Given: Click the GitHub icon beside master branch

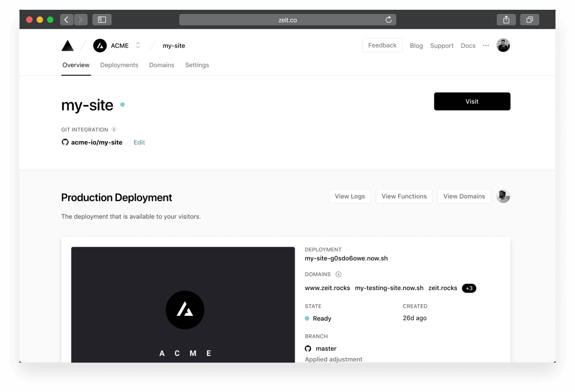Looking at the screenshot, I should [308, 348].
